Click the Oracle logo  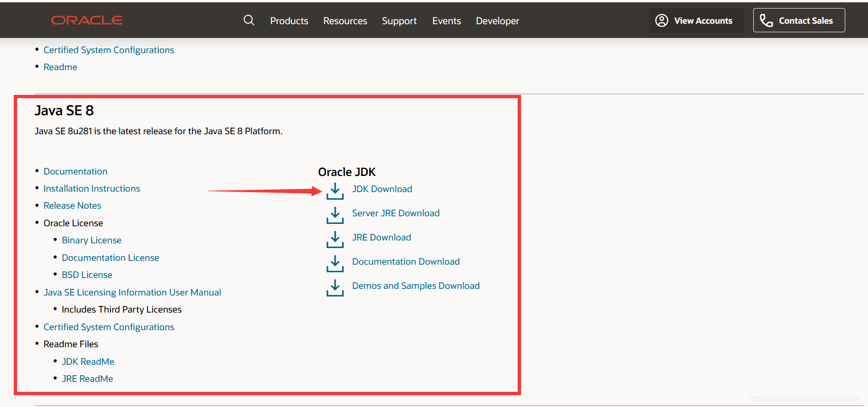pyautogui.click(x=87, y=20)
